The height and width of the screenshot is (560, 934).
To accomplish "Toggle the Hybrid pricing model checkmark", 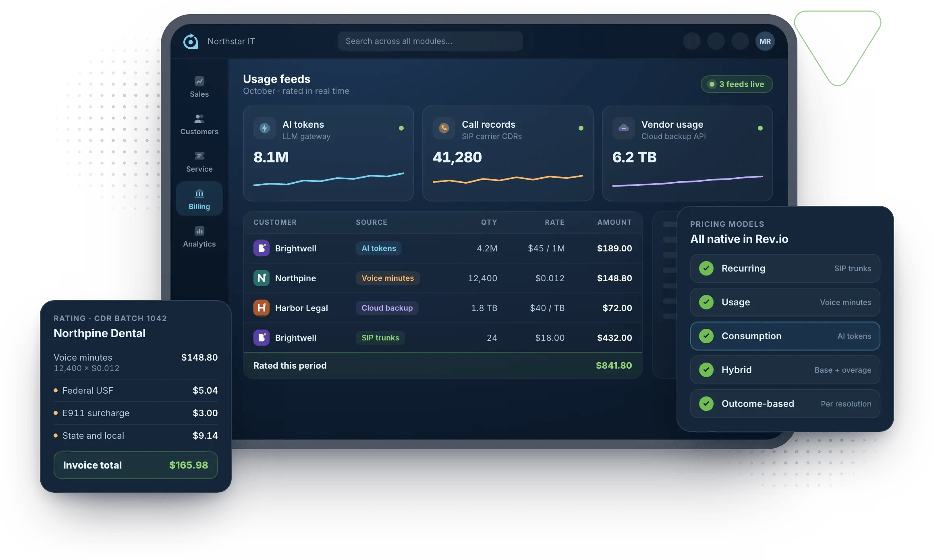I will click(x=706, y=370).
